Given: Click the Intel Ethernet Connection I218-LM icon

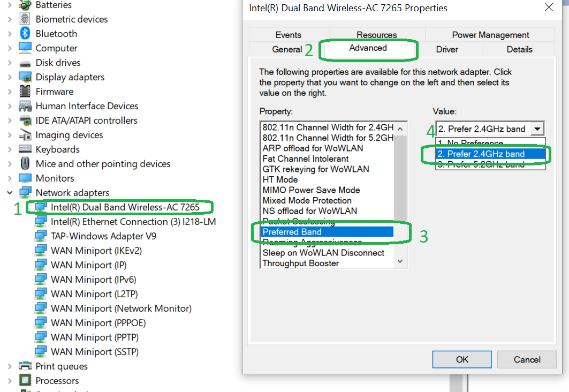Looking at the screenshot, I should point(40,222).
